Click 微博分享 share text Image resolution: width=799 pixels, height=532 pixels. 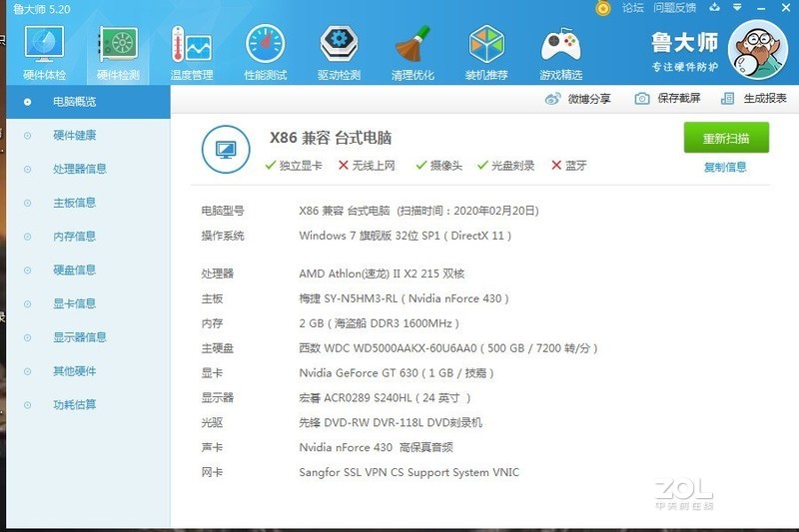589,98
